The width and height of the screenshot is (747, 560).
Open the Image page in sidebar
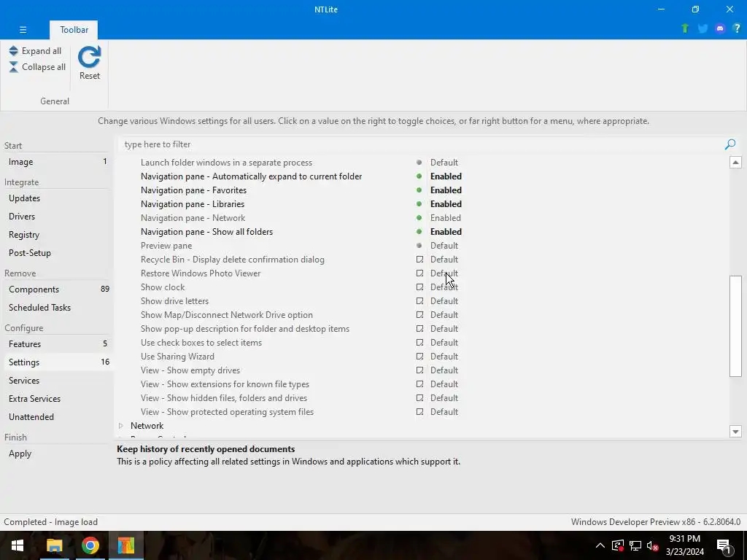[57, 162]
